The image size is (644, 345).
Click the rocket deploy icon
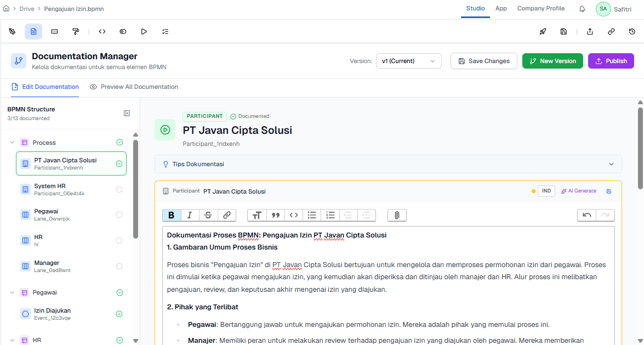543,31
